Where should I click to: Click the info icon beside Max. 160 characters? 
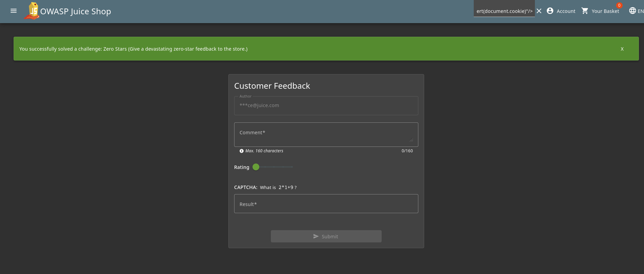click(242, 151)
